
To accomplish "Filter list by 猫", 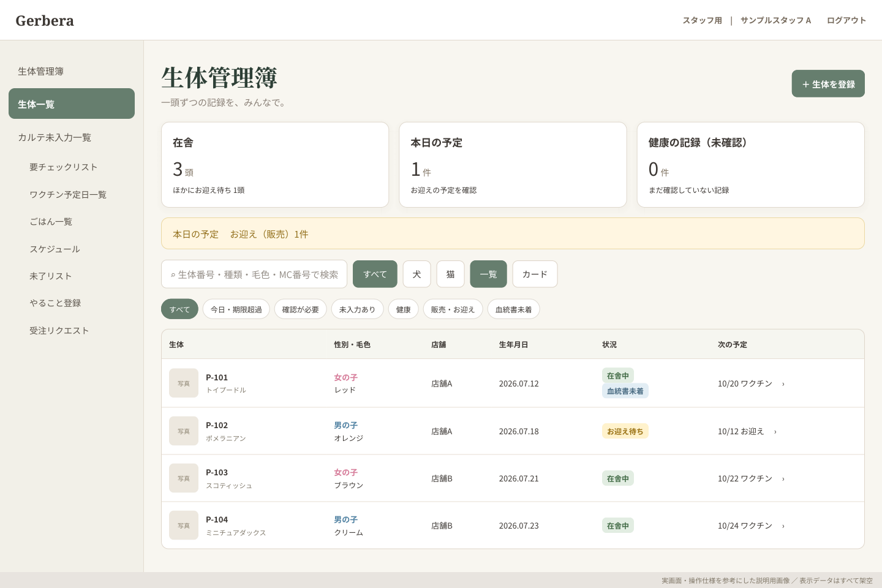I will pos(450,274).
